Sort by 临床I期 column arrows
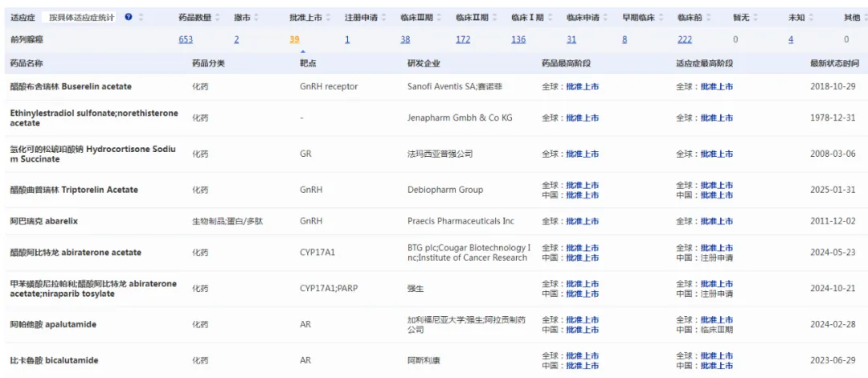Image resolution: width=868 pixels, height=378 pixels. (549, 17)
